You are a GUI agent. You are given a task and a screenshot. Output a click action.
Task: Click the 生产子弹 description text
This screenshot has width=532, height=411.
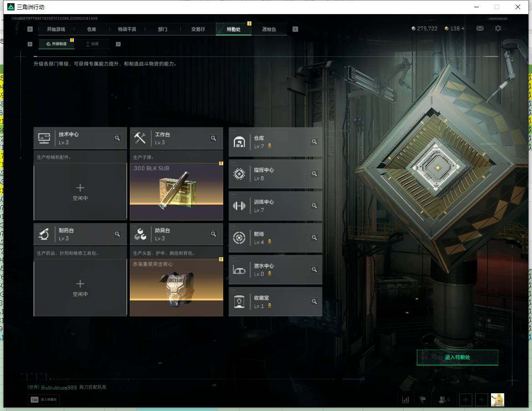pos(143,157)
